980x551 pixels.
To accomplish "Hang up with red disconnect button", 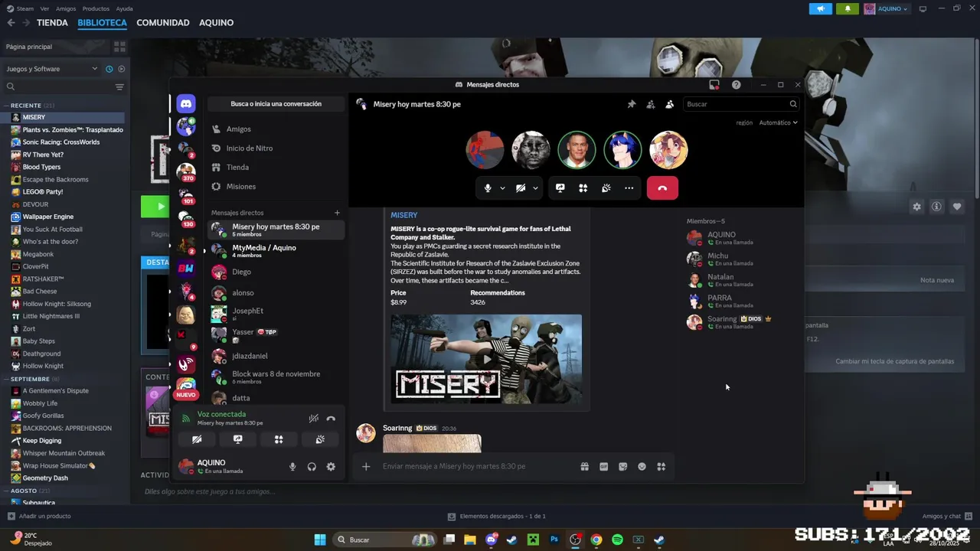I will click(662, 188).
